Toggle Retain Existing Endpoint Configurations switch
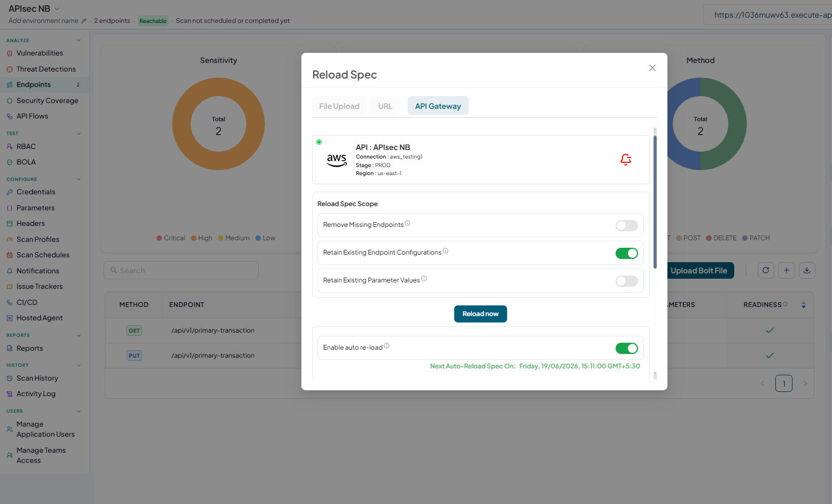This screenshot has width=832, height=504. pyautogui.click(x=627, y=254)
